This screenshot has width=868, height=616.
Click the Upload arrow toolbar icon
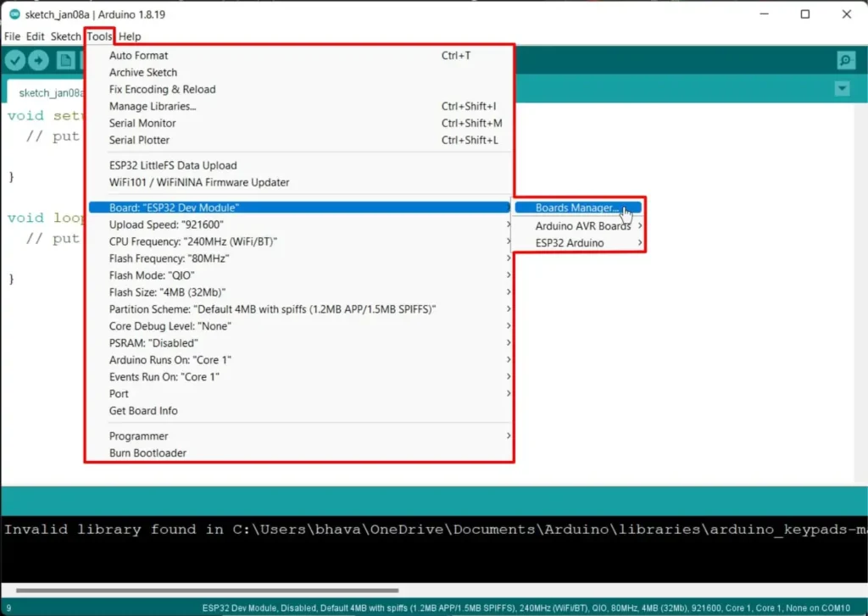point(38,60)
